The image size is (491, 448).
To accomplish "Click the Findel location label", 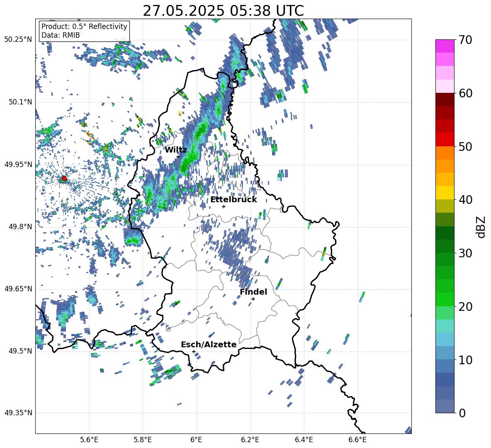I will tap(253, 292).
